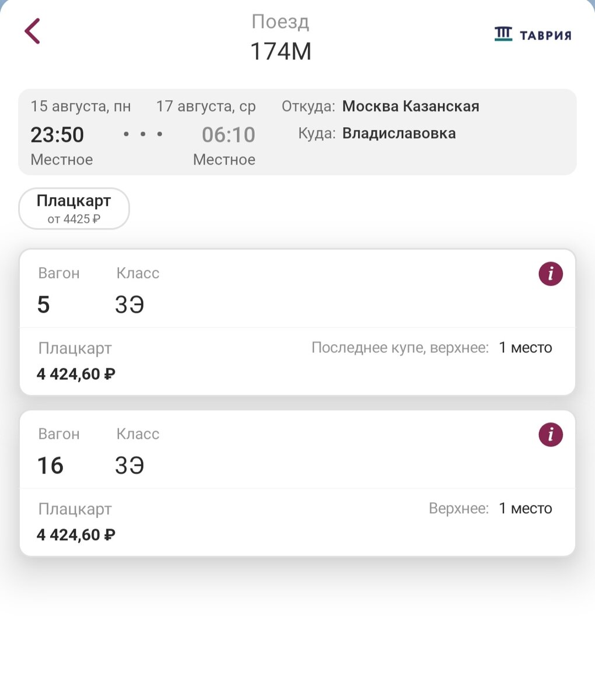
Task: Show info for wagon 5
Action: click(550, 274)
